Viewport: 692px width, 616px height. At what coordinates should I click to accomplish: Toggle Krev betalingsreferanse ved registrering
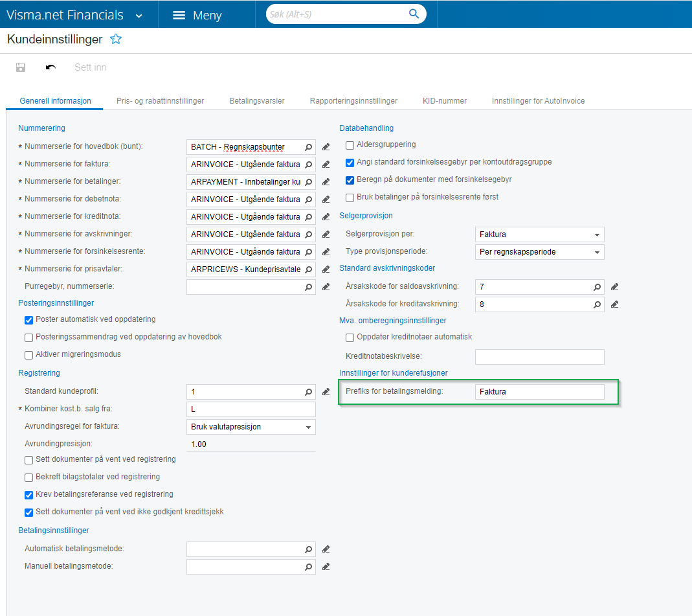pyautogui.click(x=28, y=495)
